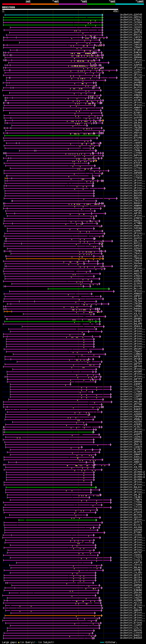Click label UniRef100_Q54UL8

coord(131,326)
